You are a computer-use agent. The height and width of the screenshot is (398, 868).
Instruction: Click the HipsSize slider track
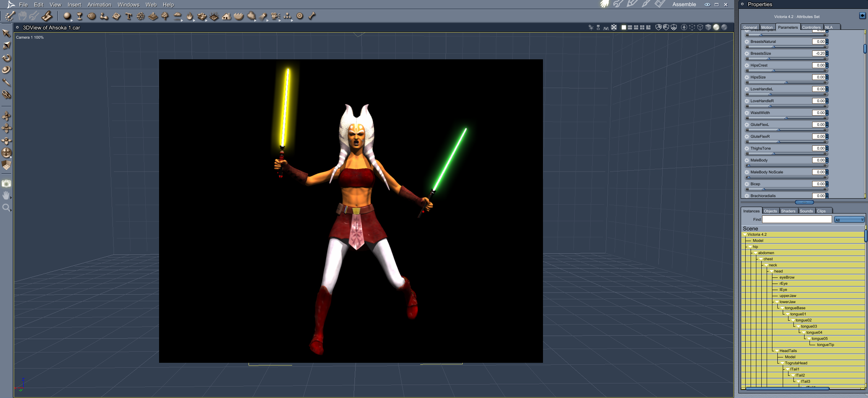pos(786,83)
